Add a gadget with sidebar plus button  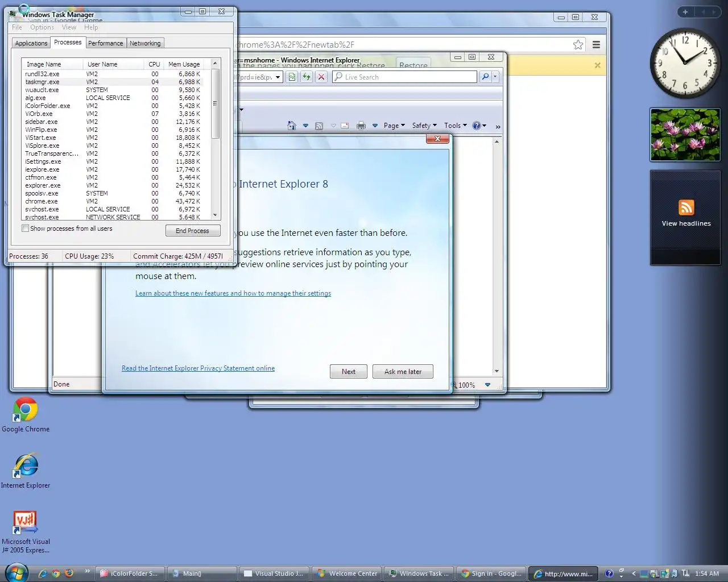click(x=685, y=12)
